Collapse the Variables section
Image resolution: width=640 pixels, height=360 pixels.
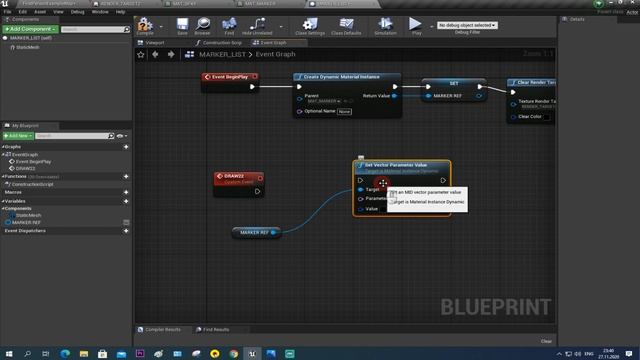[x=3, y=201]
